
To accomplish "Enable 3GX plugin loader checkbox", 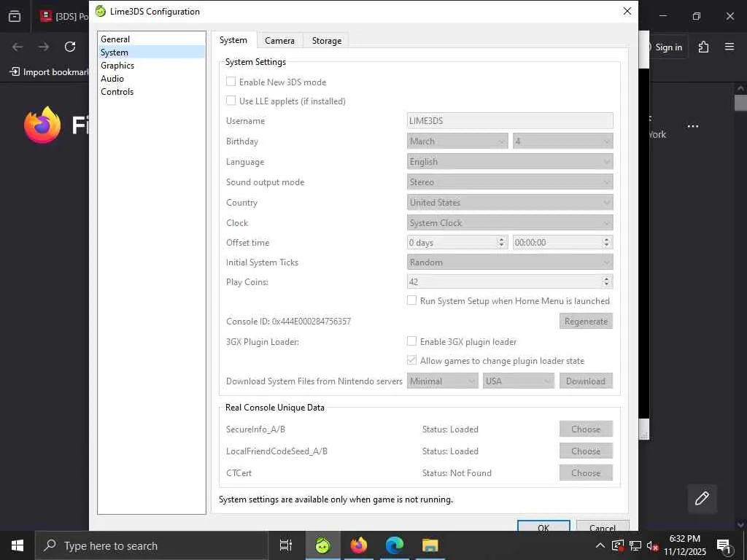I will click(411, 341).
